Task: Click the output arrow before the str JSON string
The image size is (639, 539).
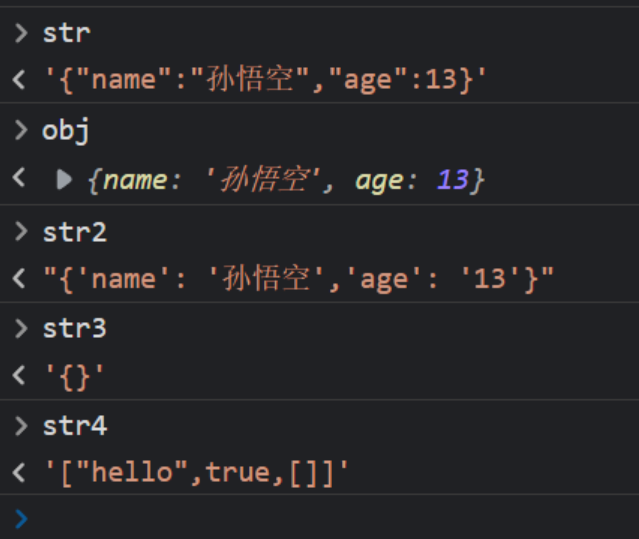Action: tap(19, 81)
